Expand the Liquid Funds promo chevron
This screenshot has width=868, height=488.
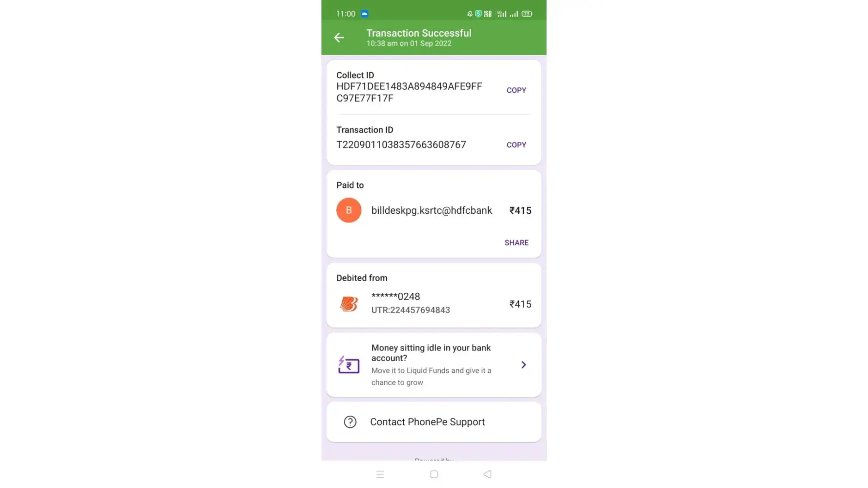[523, 365]
